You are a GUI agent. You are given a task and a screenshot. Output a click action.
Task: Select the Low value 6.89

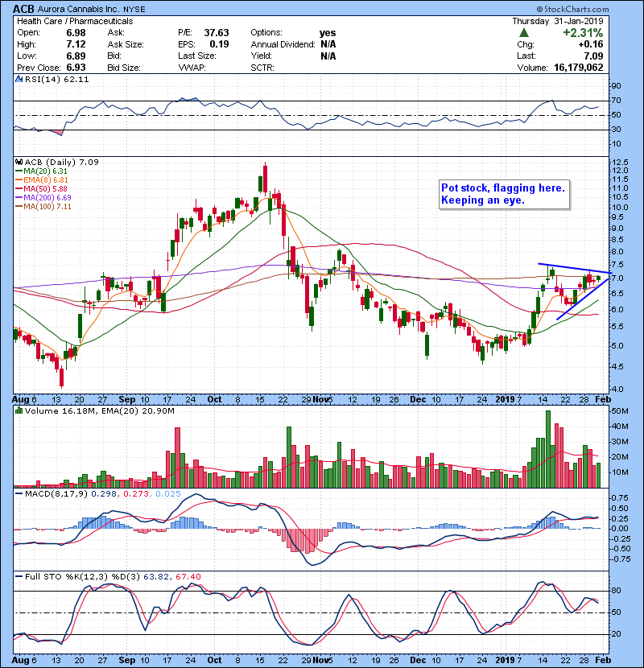tap(76, 56)
